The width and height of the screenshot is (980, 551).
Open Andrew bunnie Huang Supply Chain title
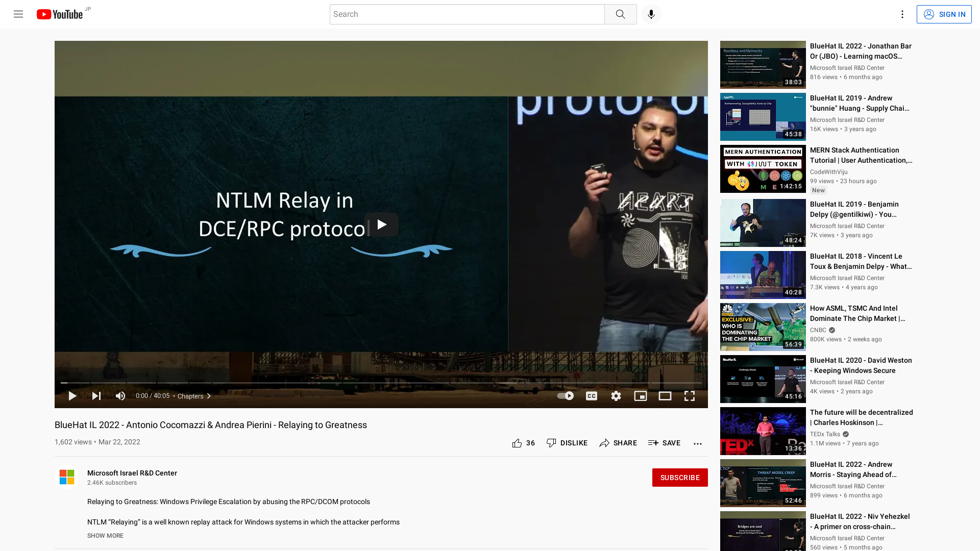tap(860, 103)
